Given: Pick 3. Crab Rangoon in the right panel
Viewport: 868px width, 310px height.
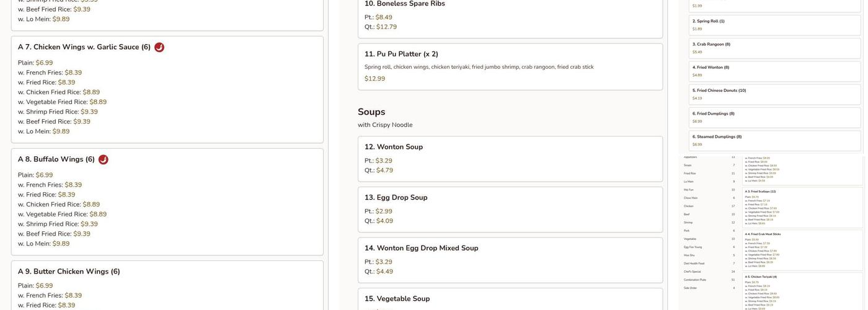Looking at the screenshot, I should 711,44.
